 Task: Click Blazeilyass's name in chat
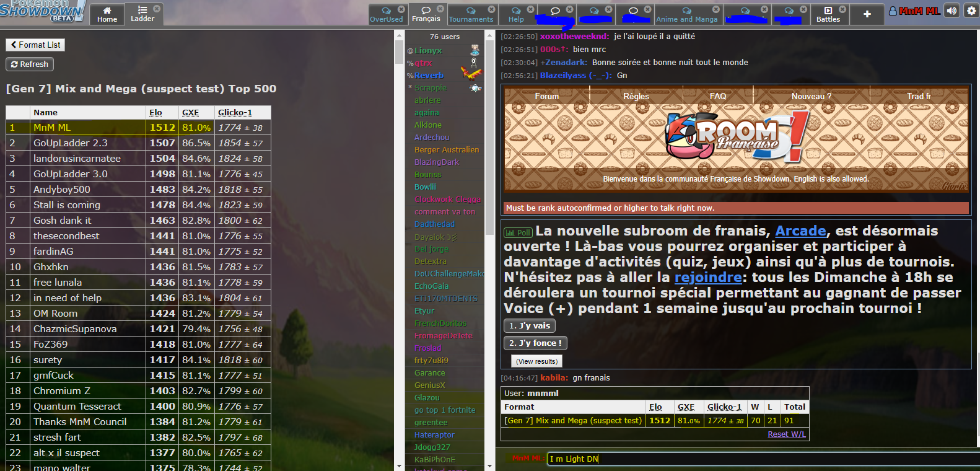(576, 76)
